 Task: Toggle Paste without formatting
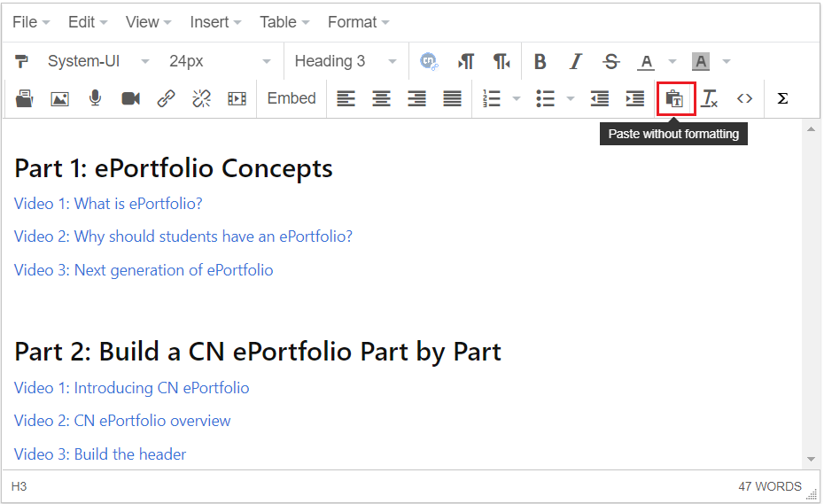click(676, 98)
